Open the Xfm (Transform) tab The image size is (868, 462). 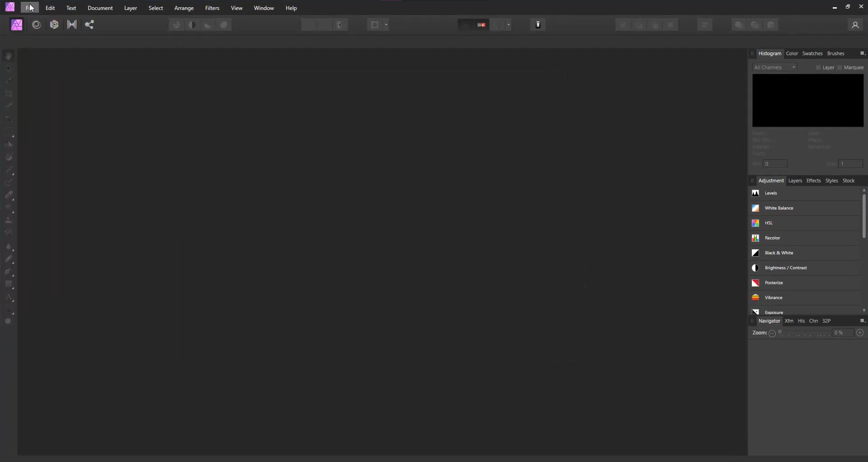[789, 321]
